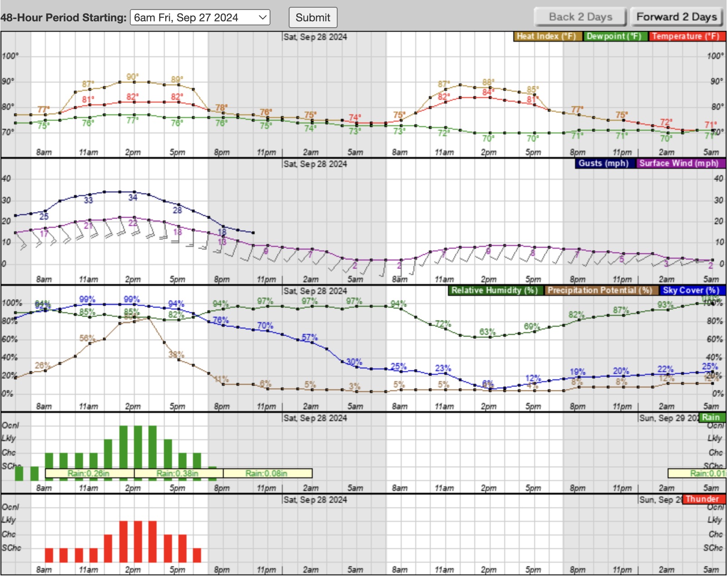728x579 pixels.
Task: Click the 88° heat index label Saturday
Action: [488, 82]
